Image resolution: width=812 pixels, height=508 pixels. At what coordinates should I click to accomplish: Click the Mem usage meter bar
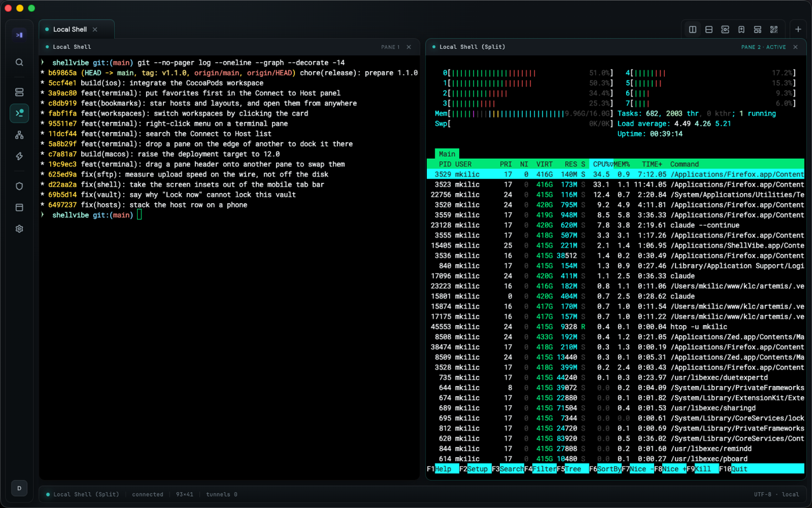click(523, 114)
